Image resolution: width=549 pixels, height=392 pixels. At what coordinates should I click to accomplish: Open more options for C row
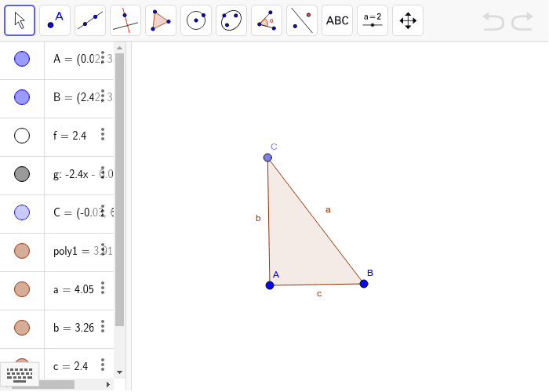[x=103, y=211]
